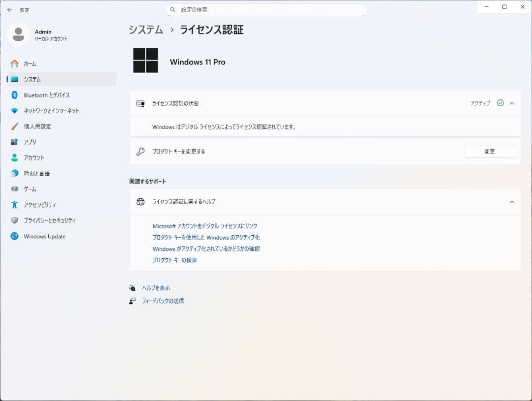The height and width of the screenshot is (401, 532).
Task: Open Windows がアクティブ化されているかどうかの確認 link
Action: pyautogui.click(x=206, y=249)
